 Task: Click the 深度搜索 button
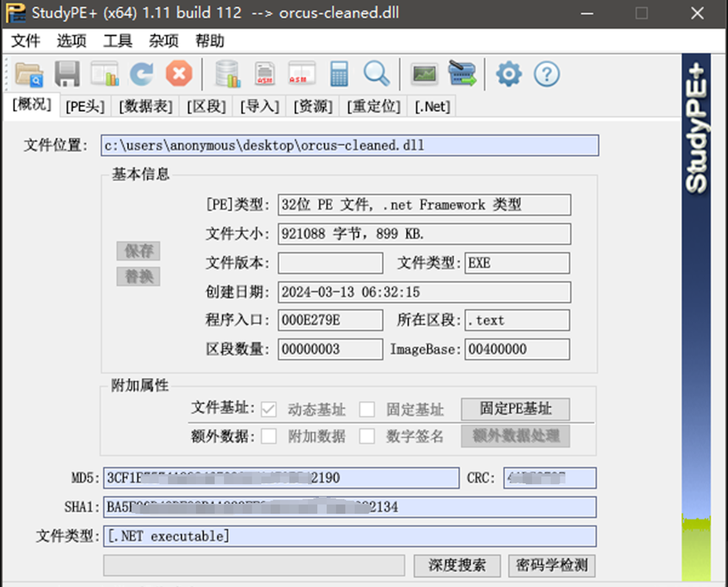pyautogui.click(x=457, y=566)
